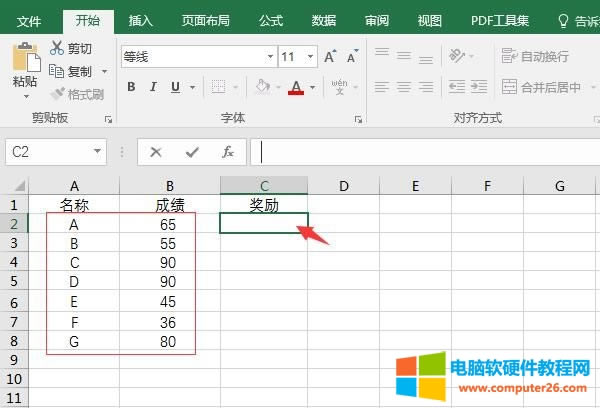Click the increase font size icon
Screen dimensions: 600x408
click(326, 57)
